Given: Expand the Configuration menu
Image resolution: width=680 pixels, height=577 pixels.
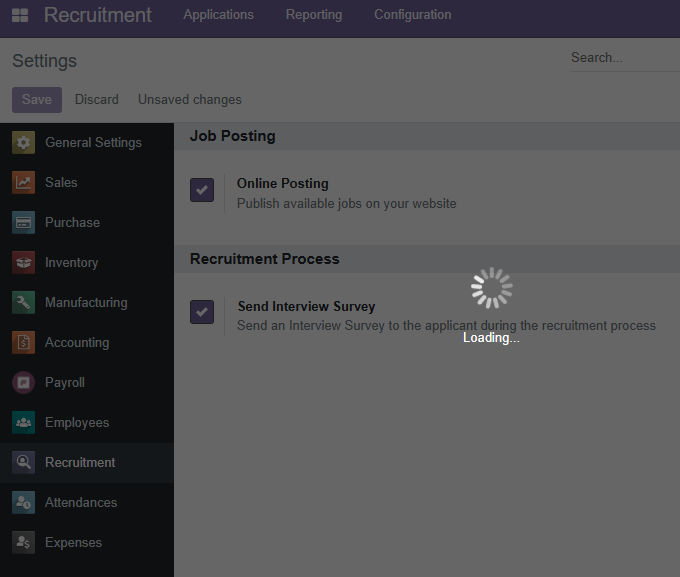Looking at the screenshot, I should tap(413, 15).
